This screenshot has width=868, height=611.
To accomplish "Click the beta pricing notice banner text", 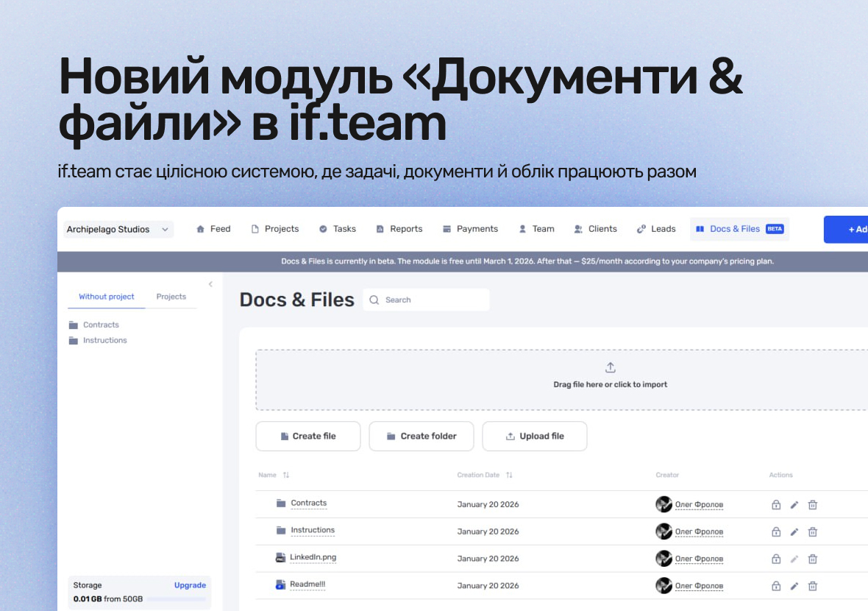I will pyautogui.click(x=527, y=261).
